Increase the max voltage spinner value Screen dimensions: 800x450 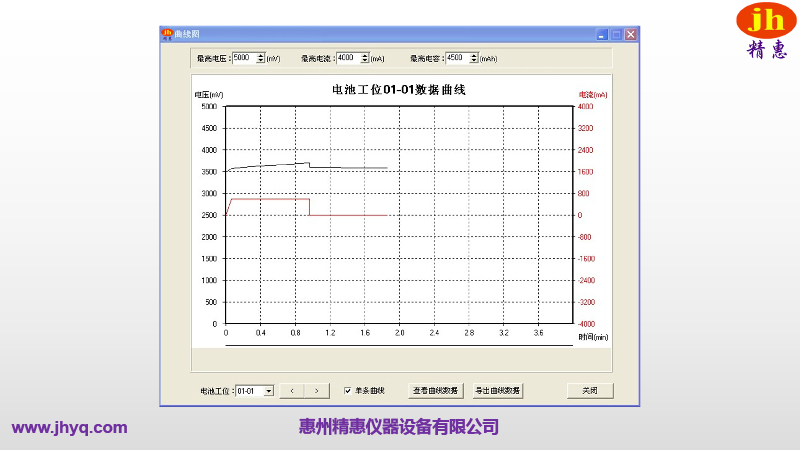(261, 56)
